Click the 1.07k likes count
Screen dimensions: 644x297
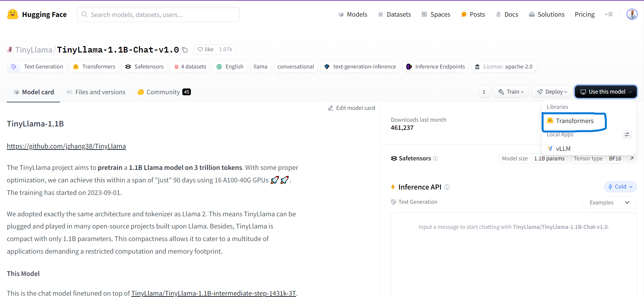click(225, 49)
